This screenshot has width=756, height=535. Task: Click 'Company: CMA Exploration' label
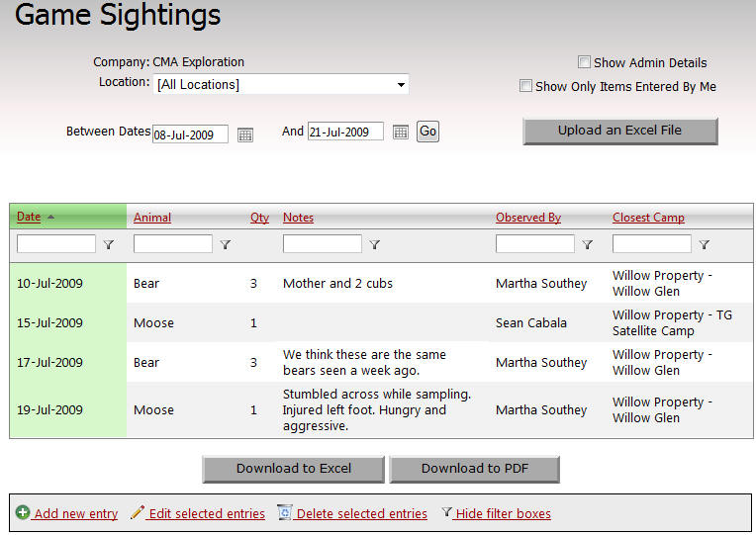tap(168, 62)
